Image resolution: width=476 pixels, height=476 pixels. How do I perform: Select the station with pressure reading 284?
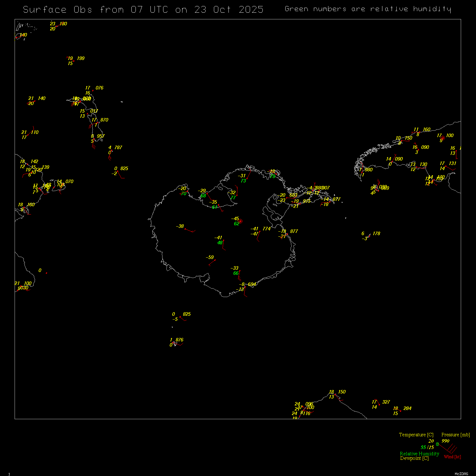400,411
